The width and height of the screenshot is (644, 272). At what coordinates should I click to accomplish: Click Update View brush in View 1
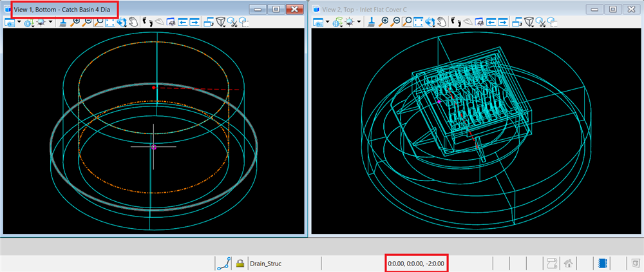(x=62, y=22)
